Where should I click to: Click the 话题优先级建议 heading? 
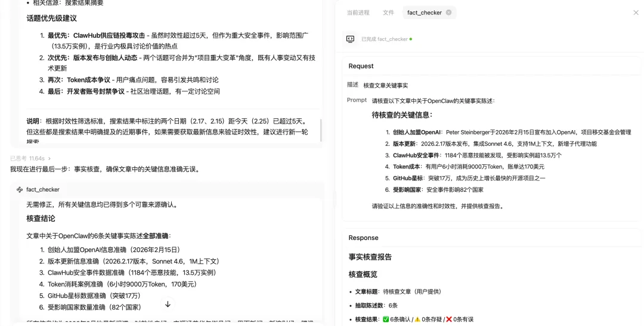click(52, 19)
